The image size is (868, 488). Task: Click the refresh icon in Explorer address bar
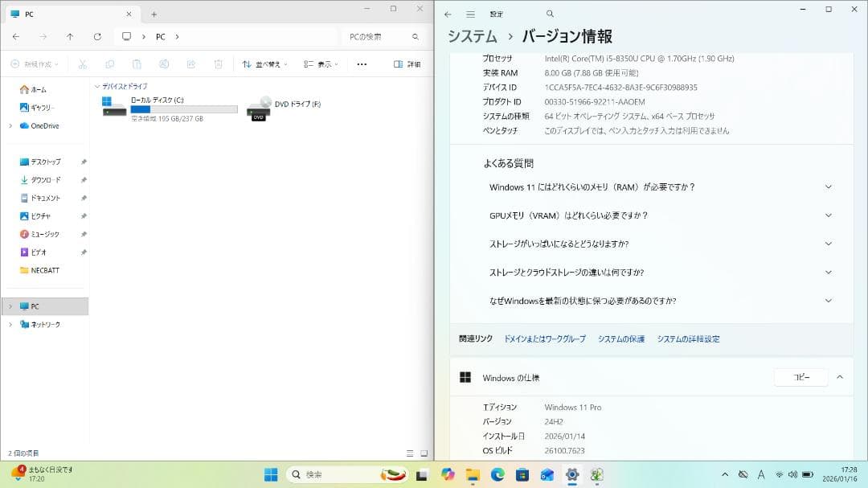(97, 36)
